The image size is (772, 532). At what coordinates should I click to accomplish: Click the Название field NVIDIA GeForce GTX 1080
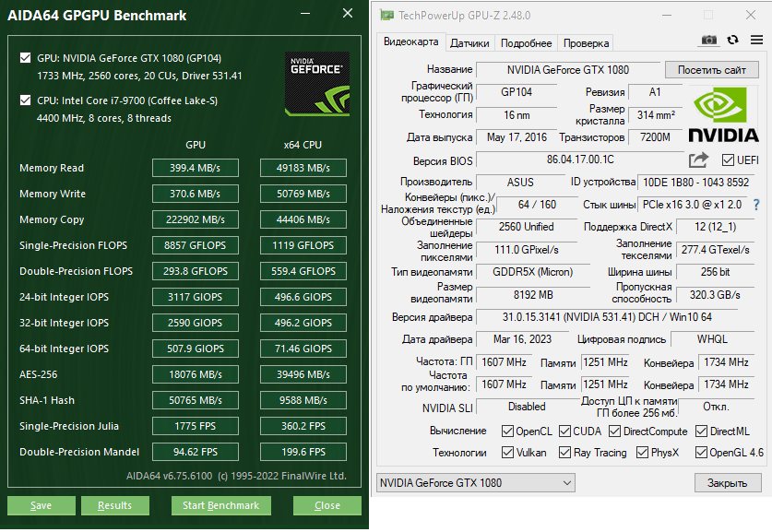pos(568,70)
